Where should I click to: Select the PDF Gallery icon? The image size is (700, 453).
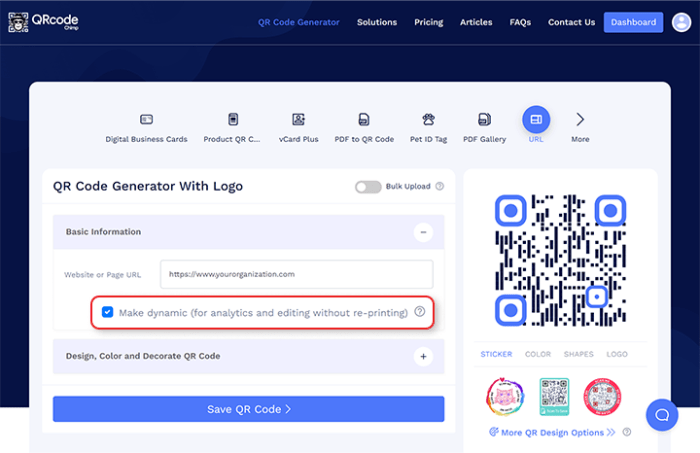click(484, 119)
